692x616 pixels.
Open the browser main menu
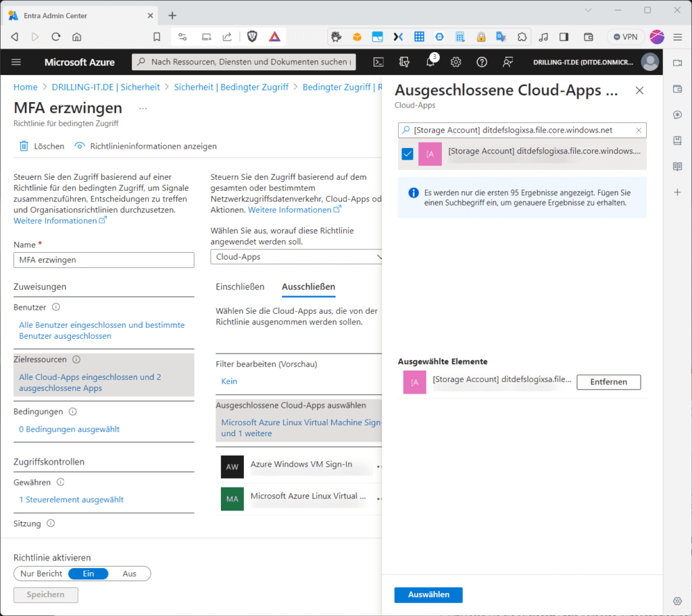coord(678,37)
